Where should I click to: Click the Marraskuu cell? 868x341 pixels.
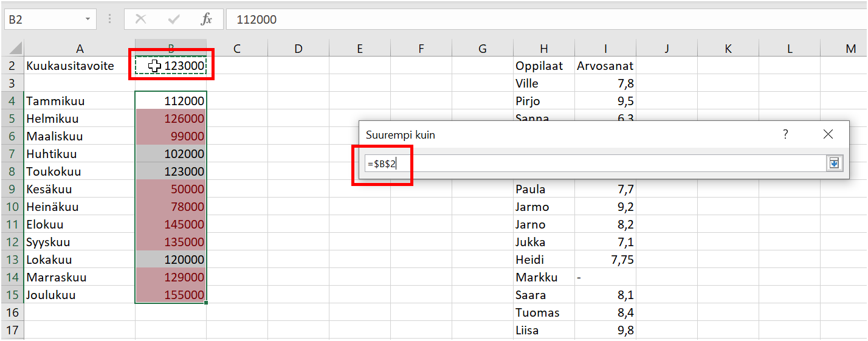click(80, 277)
